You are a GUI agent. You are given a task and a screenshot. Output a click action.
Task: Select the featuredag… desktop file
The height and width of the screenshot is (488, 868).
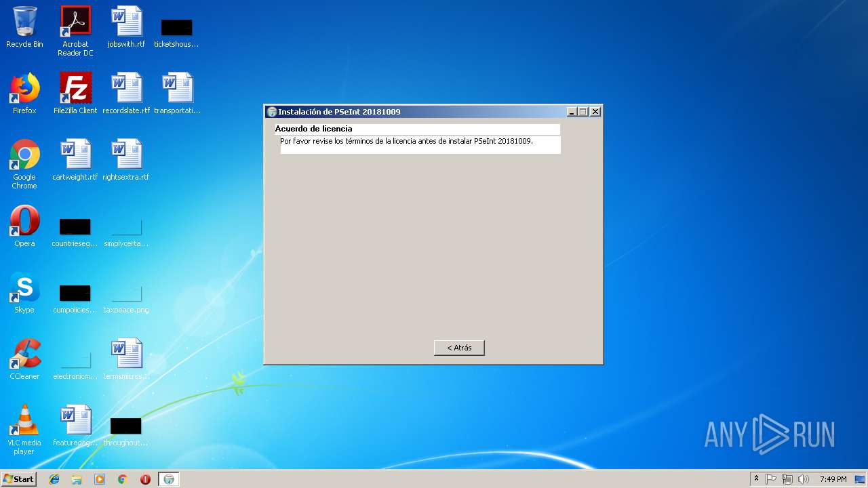tap(75, 426)
